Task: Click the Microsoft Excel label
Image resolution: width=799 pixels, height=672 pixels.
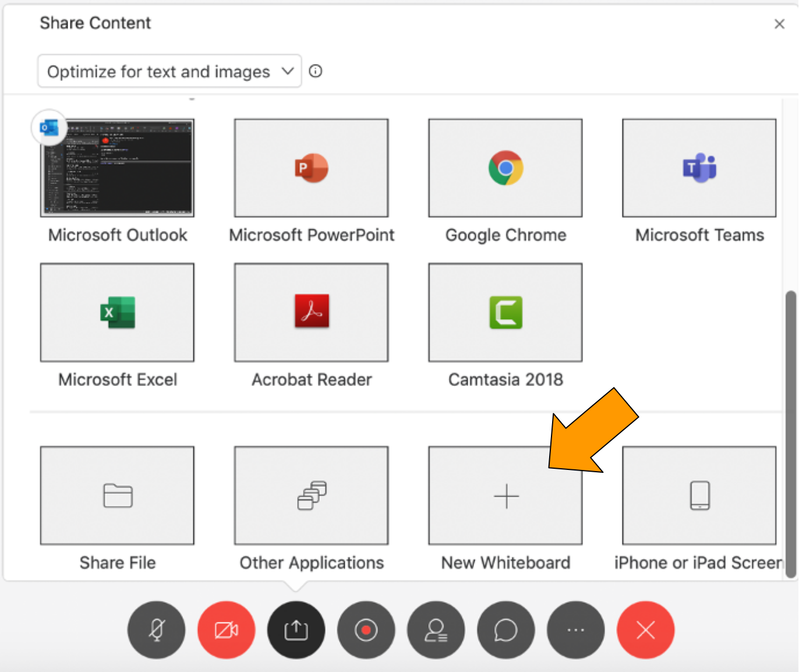Action: [118, 380]
